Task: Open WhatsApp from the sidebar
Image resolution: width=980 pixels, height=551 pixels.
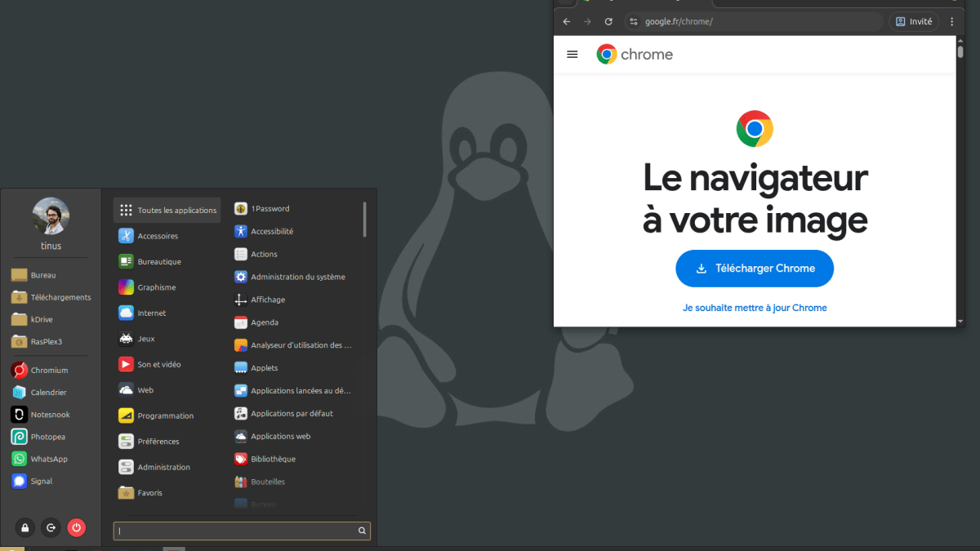Action: coord(48,460)
